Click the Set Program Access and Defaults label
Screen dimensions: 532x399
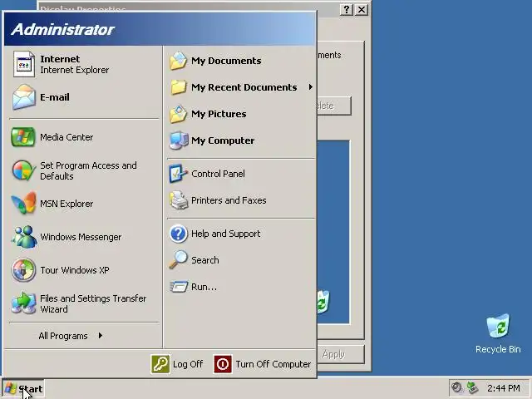click(88, 170)
